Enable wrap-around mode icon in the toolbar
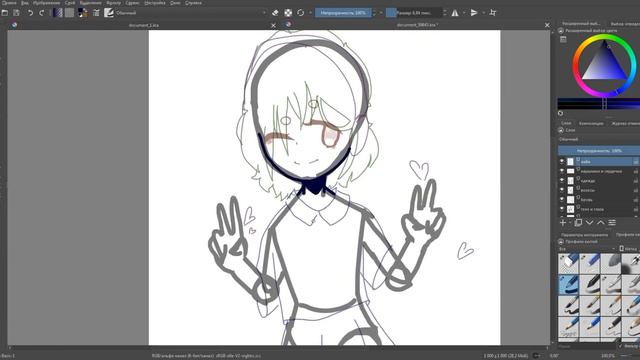 pyautogui.click(x=493, y=13)
